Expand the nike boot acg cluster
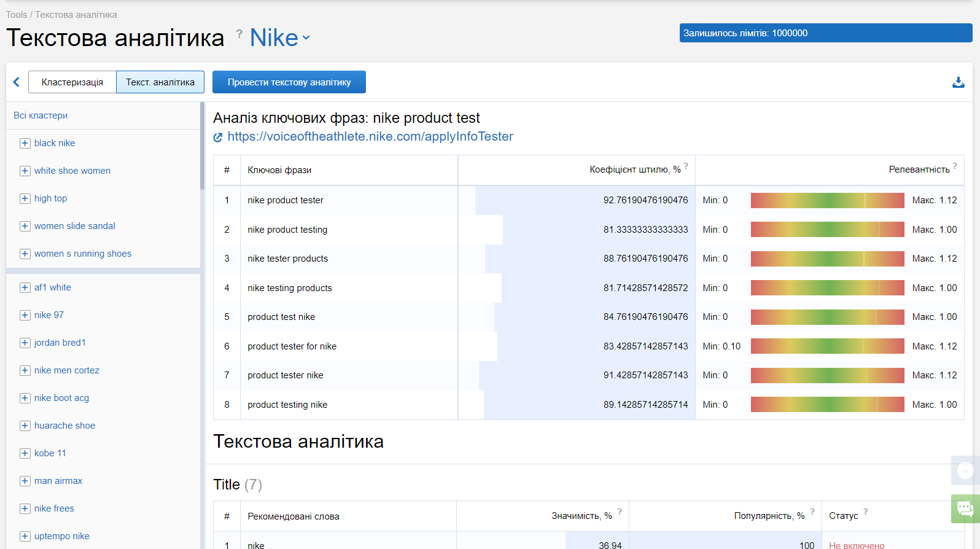 pyautogui.click(x=25, y=398)
